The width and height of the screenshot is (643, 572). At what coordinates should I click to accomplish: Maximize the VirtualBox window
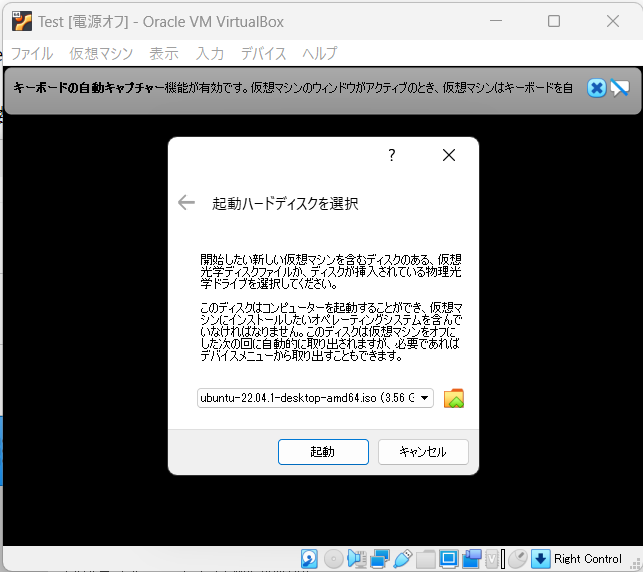point(554,21)
